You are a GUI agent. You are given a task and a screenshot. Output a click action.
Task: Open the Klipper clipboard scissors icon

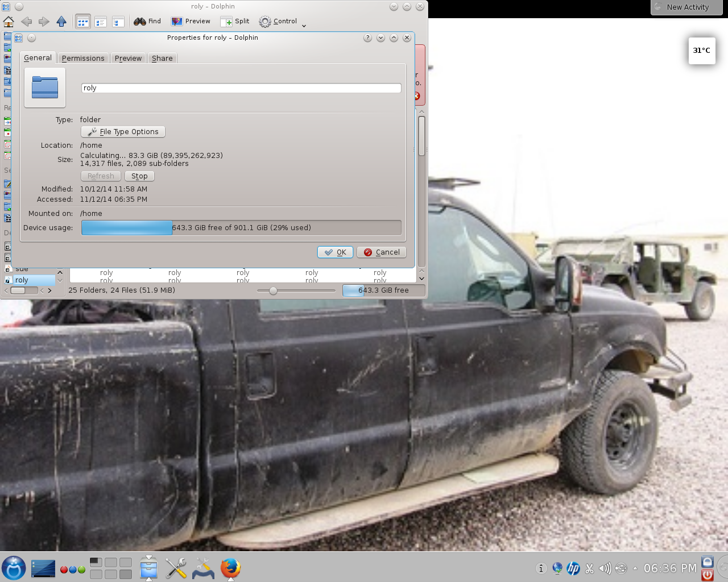pos(589,568)
